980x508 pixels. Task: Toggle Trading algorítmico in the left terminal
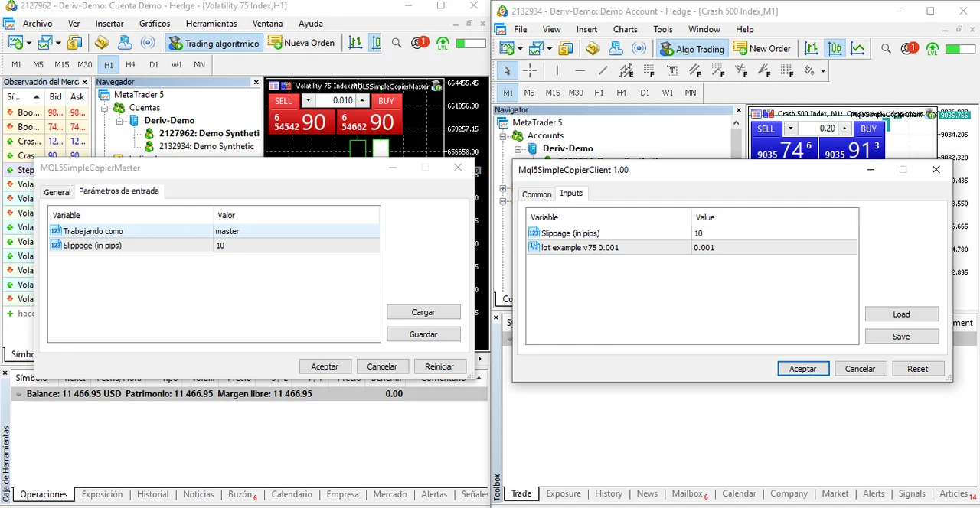tap(214, 43)
